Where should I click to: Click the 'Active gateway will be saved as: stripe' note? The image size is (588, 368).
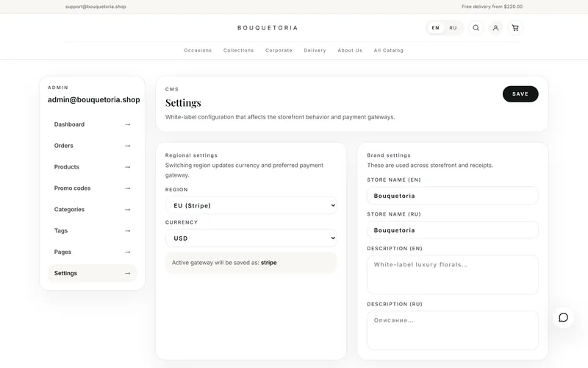pos(251,263)
